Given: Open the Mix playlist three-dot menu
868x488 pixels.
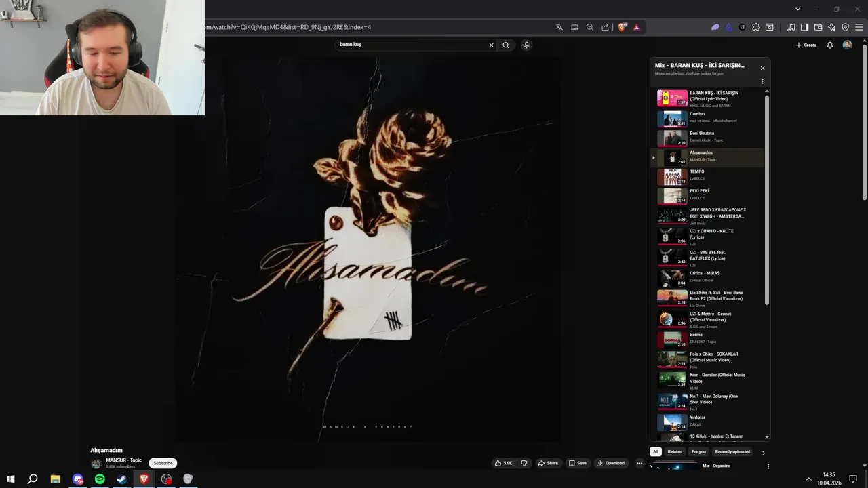Looking at the screenshot, I should pyautogui.click(x=762, y=81).
